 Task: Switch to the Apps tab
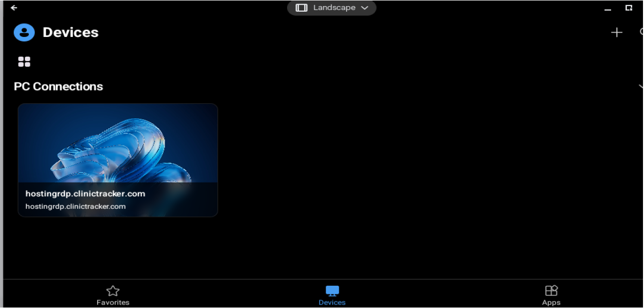pyautogui.click(x=551, y=295)
